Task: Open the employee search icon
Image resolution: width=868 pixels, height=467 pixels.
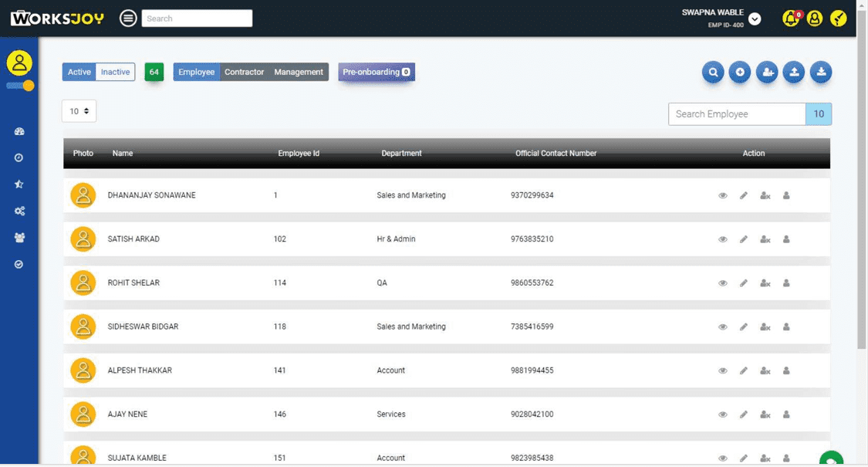Action: (x=713, y=72)
